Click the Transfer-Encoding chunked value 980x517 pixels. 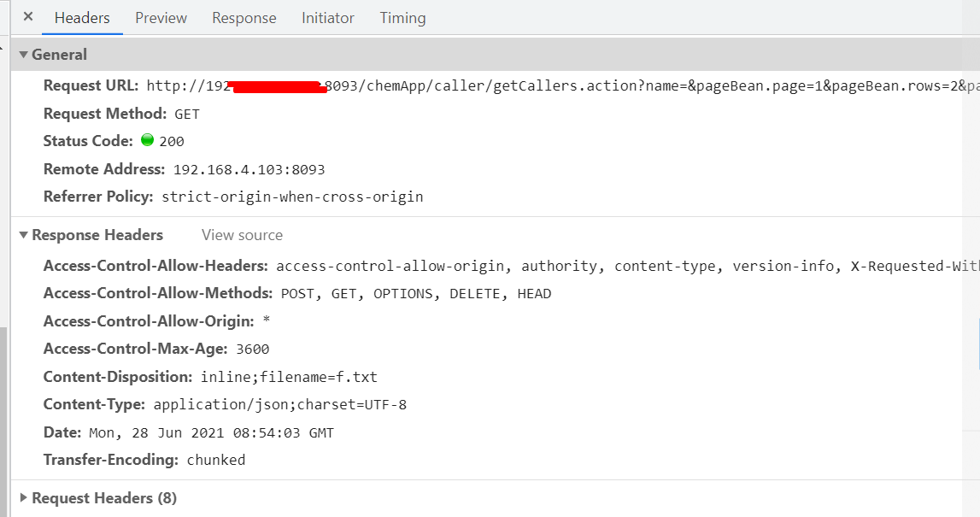(x=215, y=460)
